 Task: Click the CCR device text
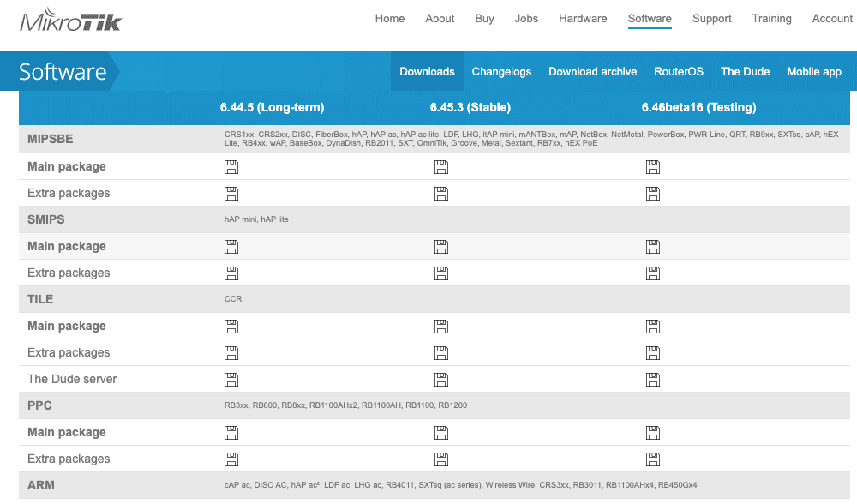pyautogui.click(x=233, y=299)
